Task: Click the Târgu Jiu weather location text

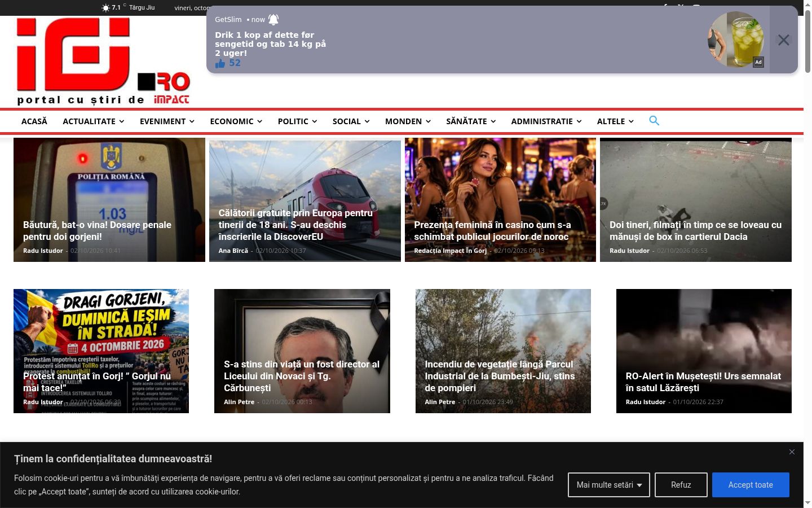Action: [142, 8]
